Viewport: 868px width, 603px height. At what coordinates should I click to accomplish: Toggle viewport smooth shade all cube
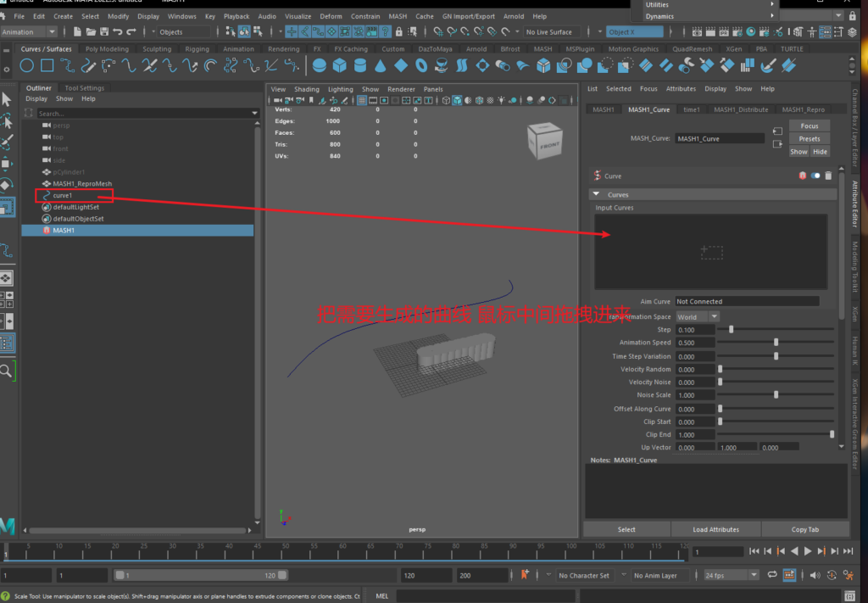click(x=457, y=100)
